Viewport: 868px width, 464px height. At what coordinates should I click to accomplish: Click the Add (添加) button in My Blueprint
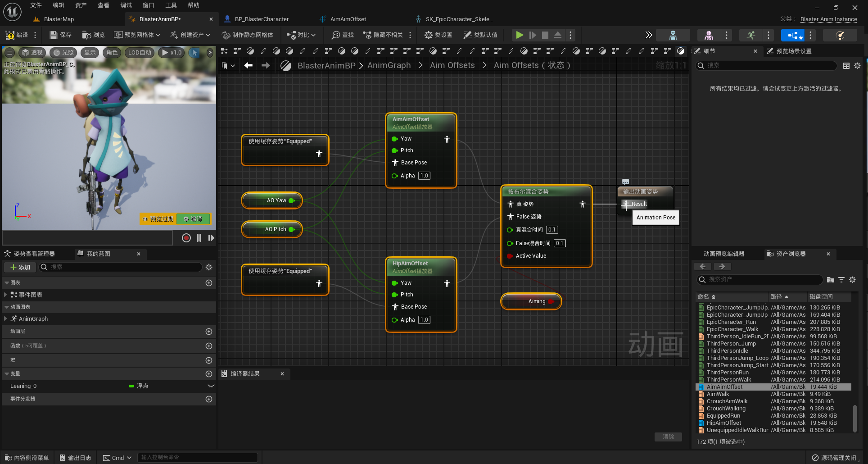point(20,267)
